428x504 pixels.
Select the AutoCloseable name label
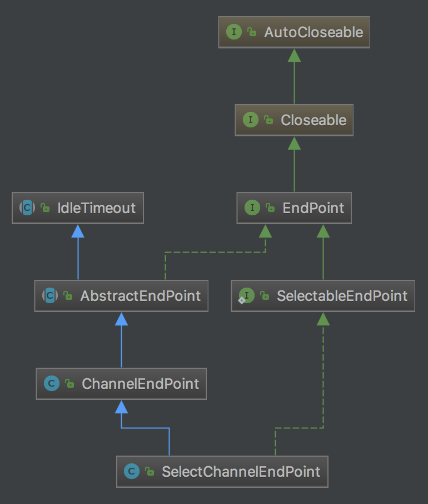(313, 32)
